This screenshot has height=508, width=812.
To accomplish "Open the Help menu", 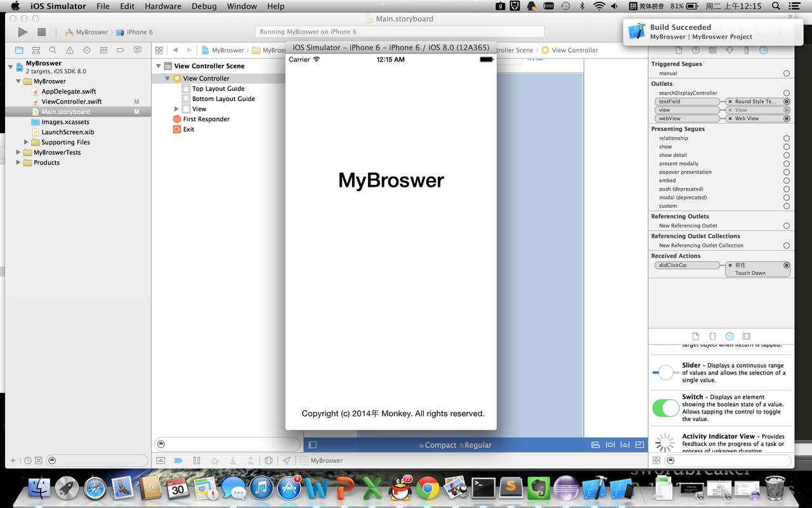I will pyautogui.click(x=276, y=6).
